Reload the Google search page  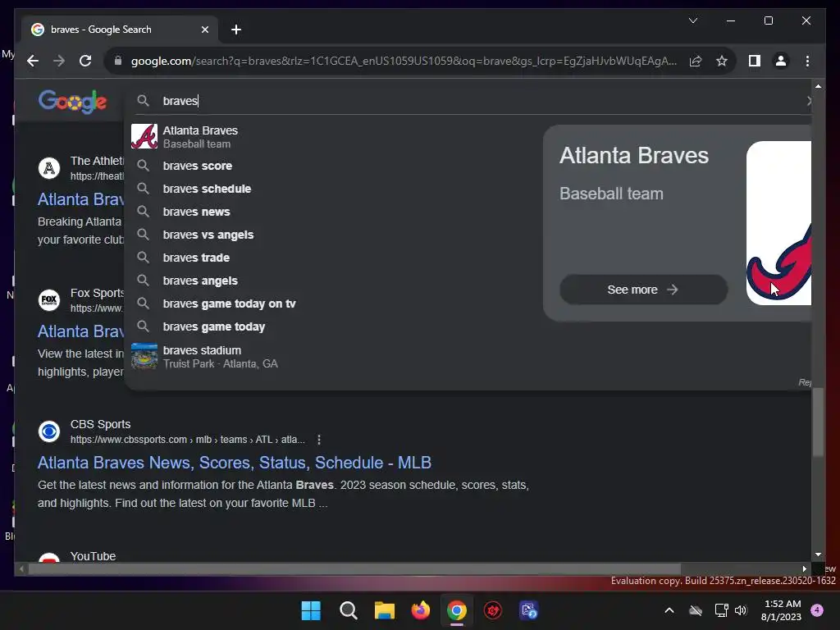85,61
